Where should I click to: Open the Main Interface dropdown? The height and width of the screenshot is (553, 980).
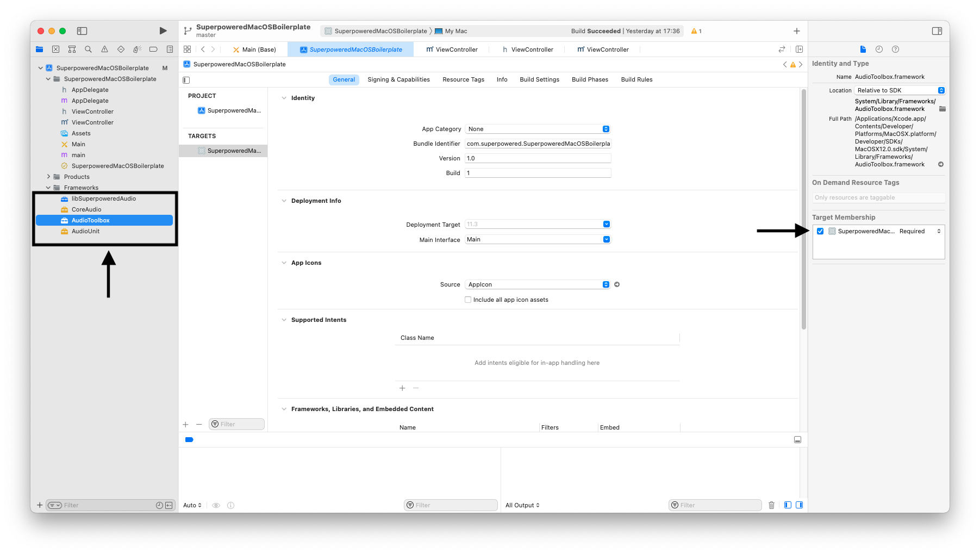click(x=538, y=239)
